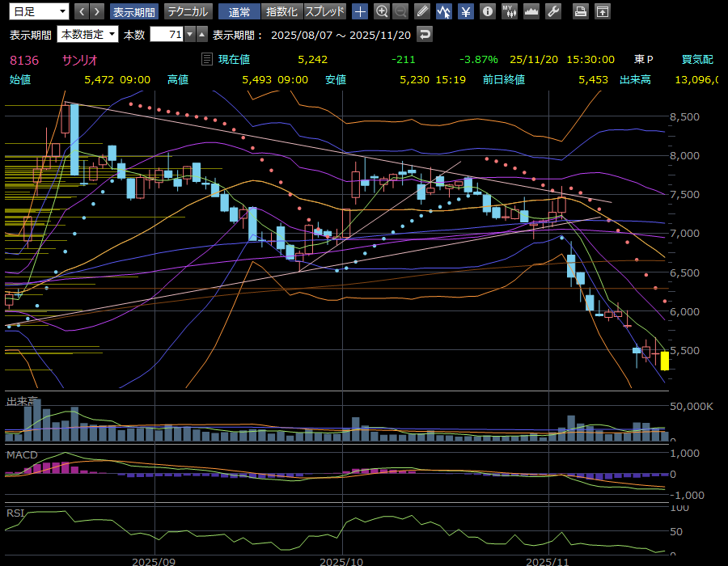Click the pop-out window icon
The image size is (728, 566).
coord(602,11)
